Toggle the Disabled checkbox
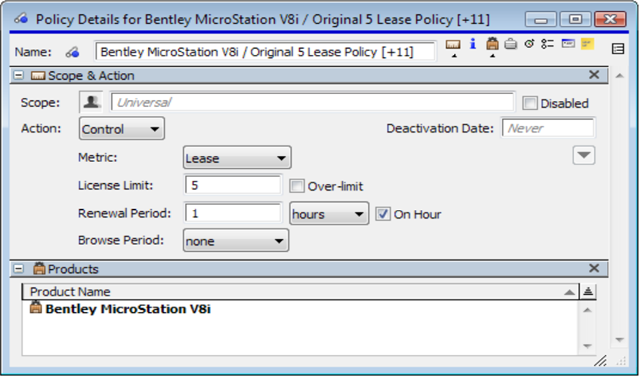Viewport: 640px width, 376px height. [530, 103]
